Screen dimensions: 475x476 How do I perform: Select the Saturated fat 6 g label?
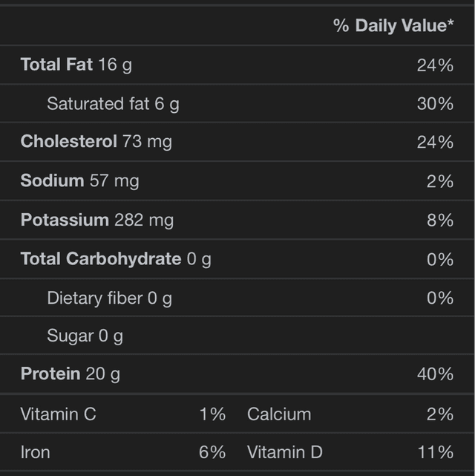[113, 104]
